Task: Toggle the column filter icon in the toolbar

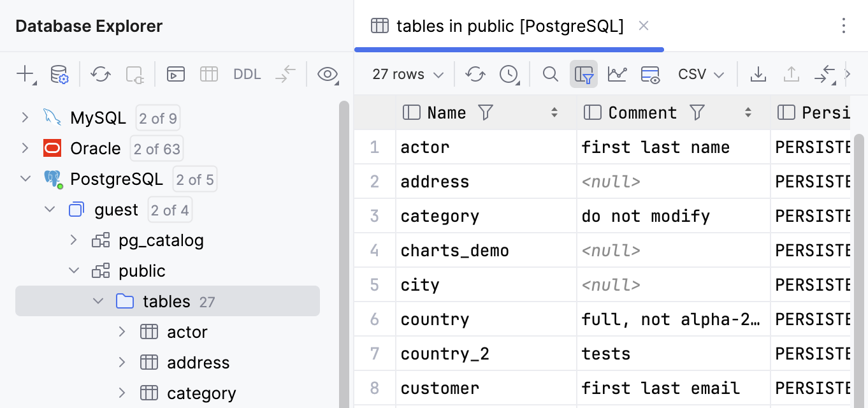Action: click(584, 74)
